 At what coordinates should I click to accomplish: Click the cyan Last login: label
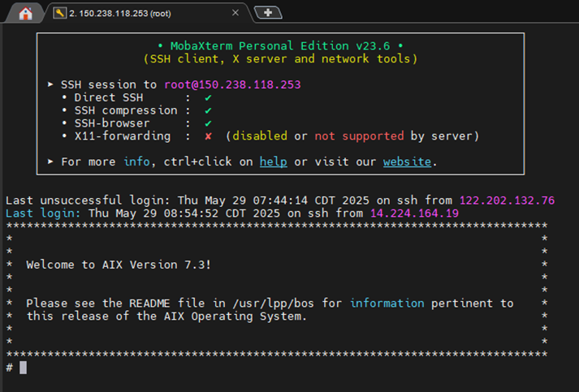point(43,213)
